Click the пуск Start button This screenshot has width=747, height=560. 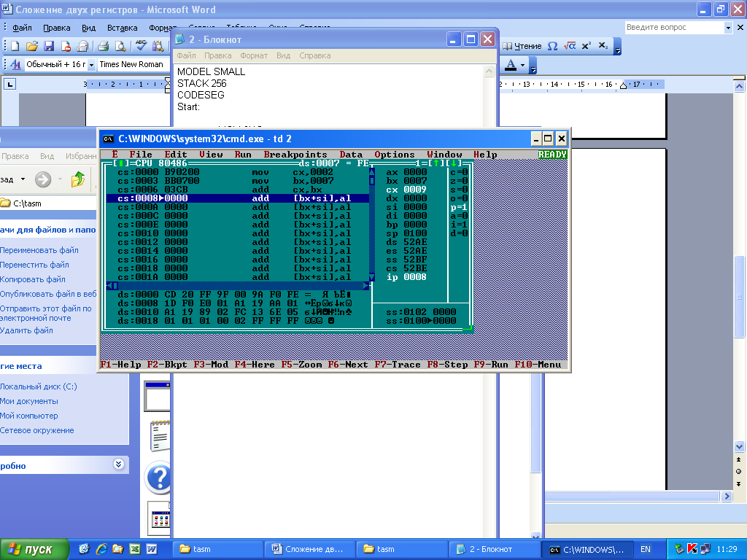pyautogui.click(x=34, y=549)
